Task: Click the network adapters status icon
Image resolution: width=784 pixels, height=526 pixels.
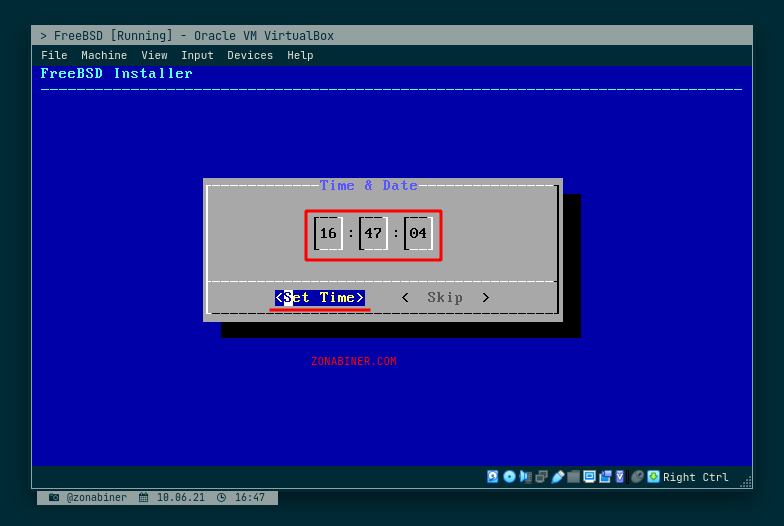Action: [541, 476]
